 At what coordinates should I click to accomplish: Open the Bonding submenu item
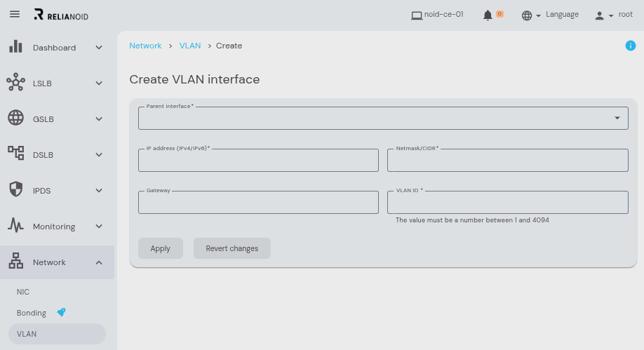pos(31,313)
